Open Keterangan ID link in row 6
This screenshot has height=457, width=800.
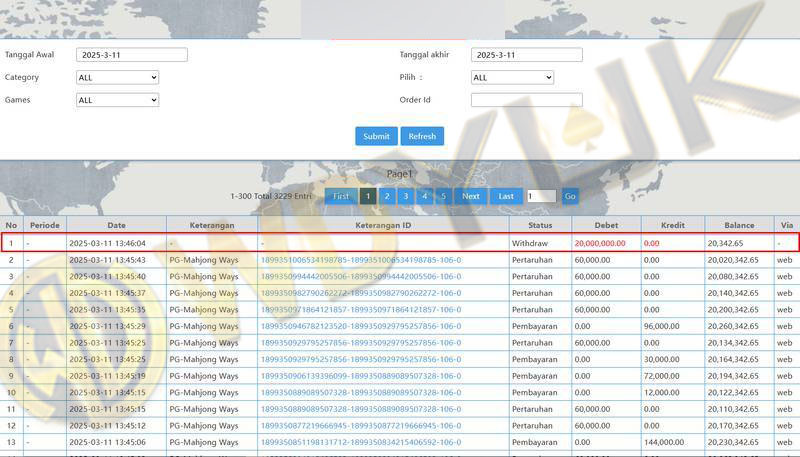361,326
